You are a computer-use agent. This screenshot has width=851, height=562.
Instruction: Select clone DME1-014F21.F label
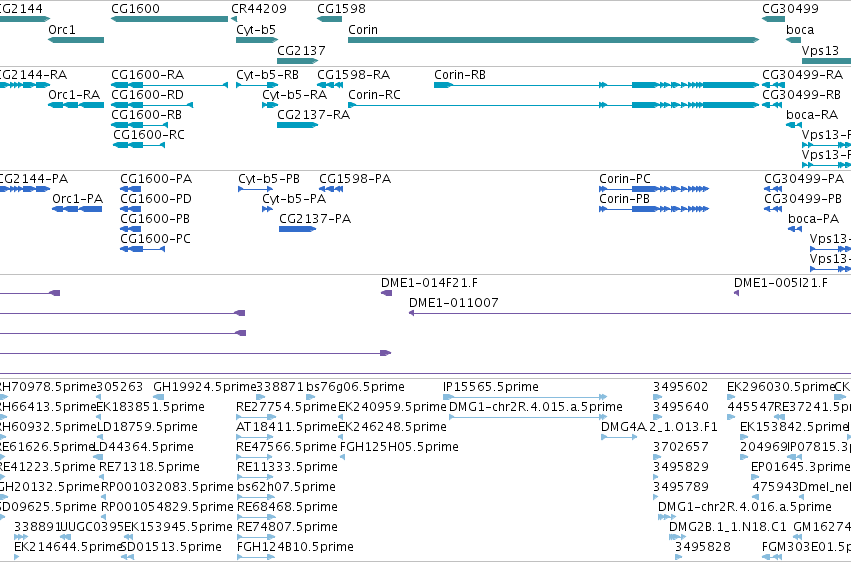tap(429, 283)
